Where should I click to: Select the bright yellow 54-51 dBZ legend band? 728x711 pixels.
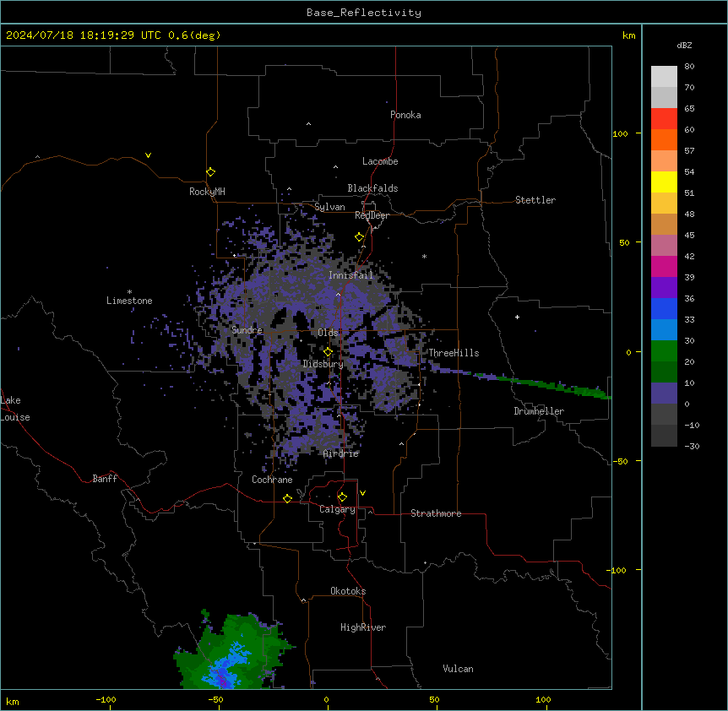click(x=664, y=182)
